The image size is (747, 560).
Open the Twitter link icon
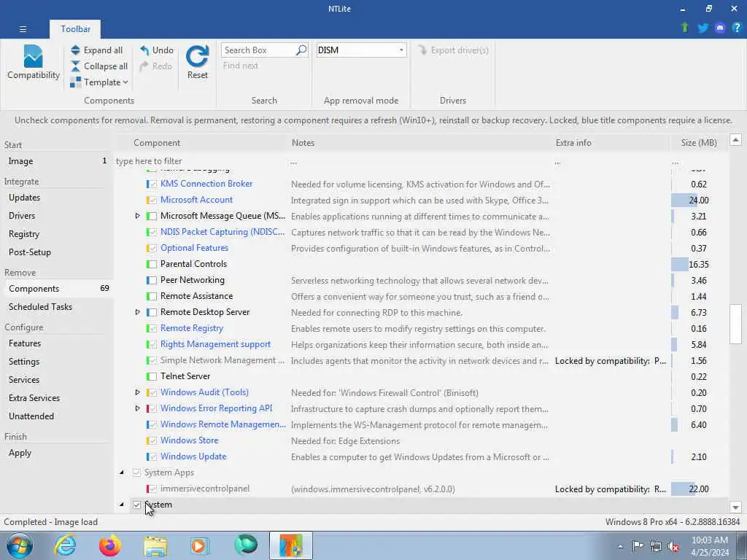[703, 28]
